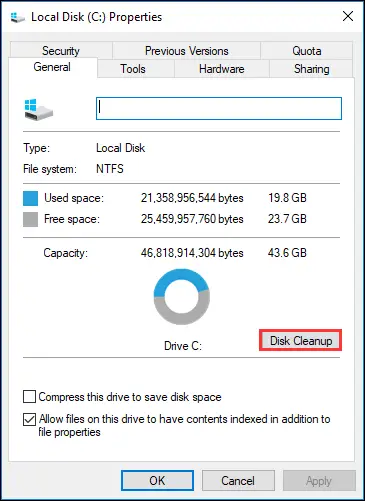Select the Quota tab
Screen dimensions: 365x501
click(x=307, y=51)
